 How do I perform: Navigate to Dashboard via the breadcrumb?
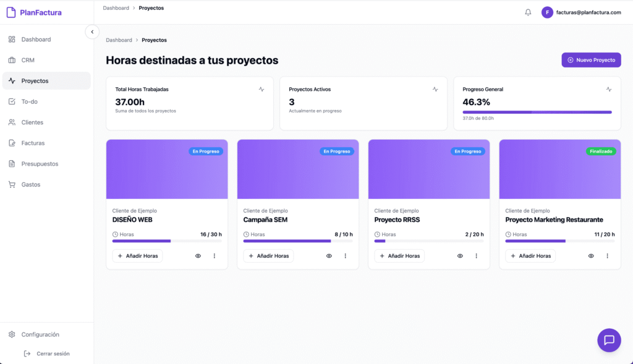[x=119, y=40]
